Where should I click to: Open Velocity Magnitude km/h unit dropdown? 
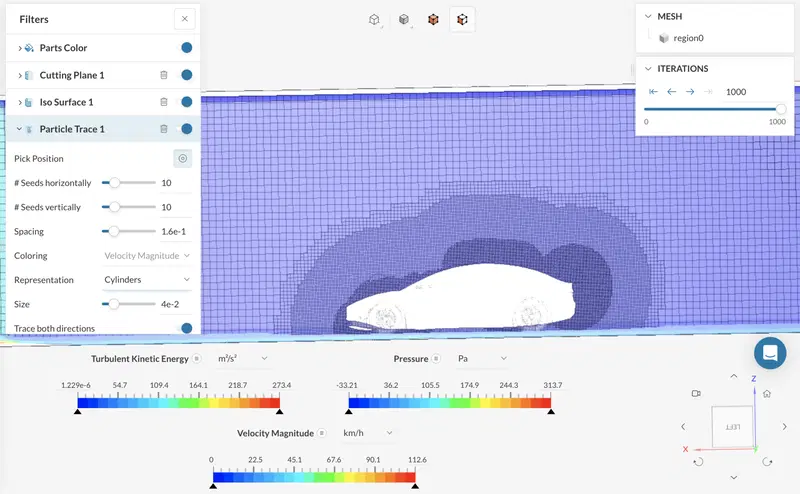coord(367,433)
